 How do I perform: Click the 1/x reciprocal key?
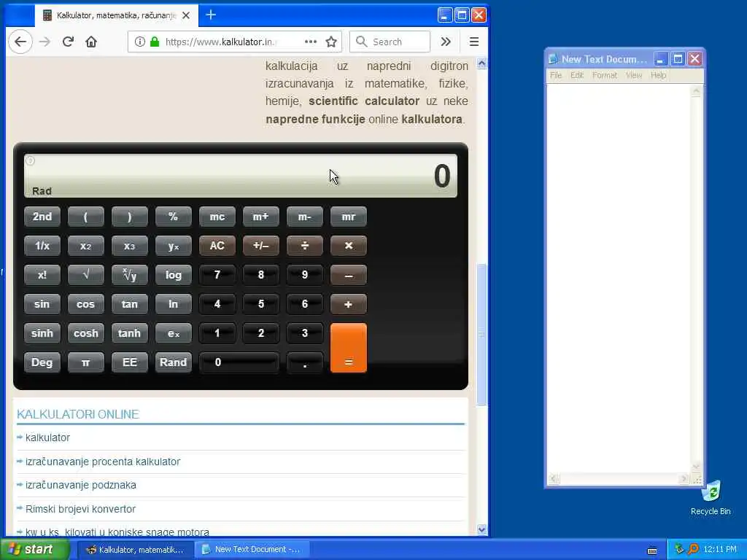coord(42,246)
